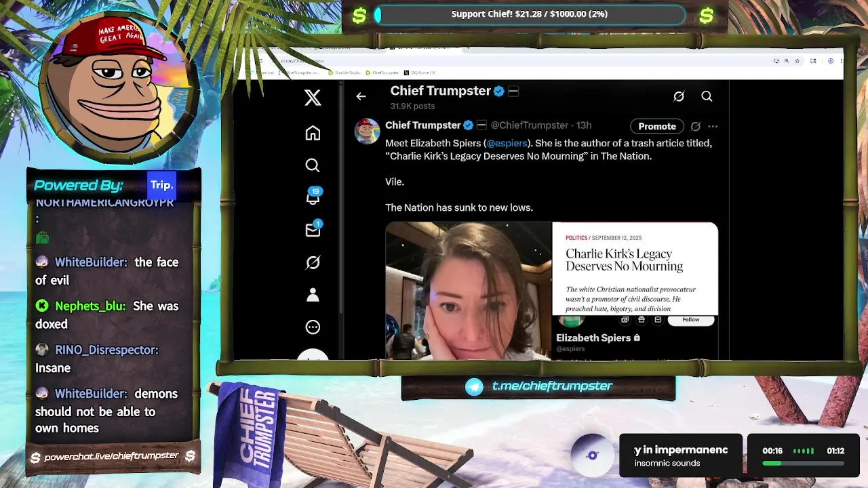
Task: Click WhiteBuilder 'demons should not' message
Action: click(106, 411)
